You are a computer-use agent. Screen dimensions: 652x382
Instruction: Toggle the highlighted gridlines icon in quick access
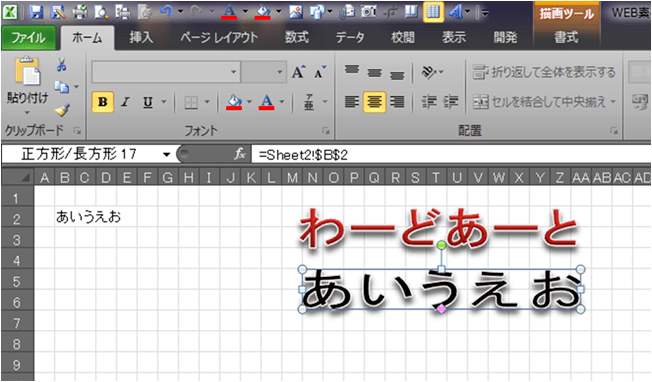[433, 12]
